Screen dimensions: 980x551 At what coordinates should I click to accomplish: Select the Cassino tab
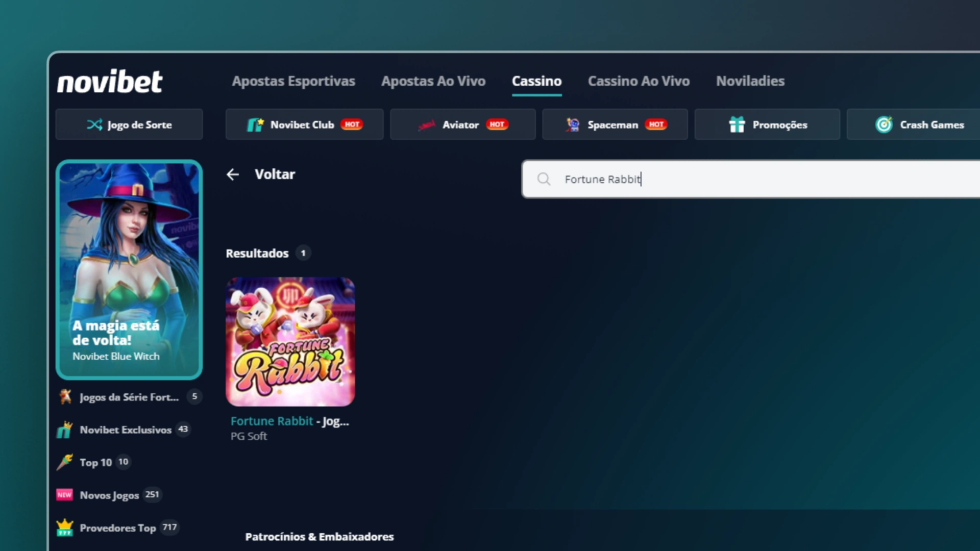(x=536, y=81)
